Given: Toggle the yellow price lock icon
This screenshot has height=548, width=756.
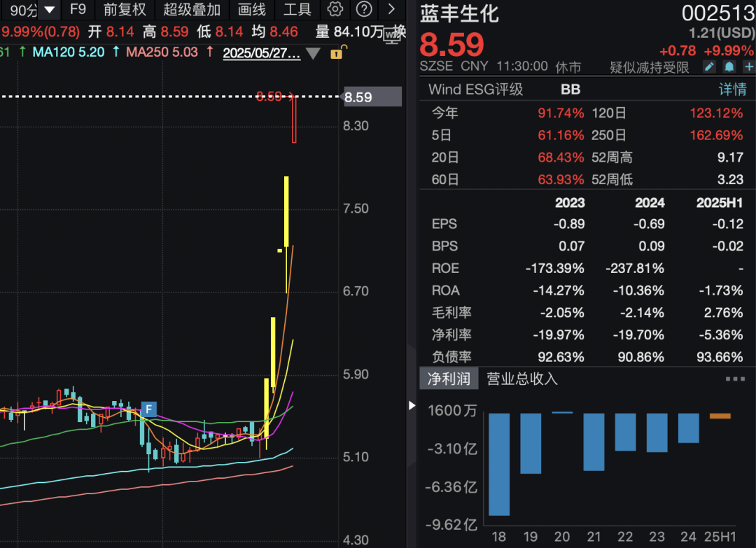Looking at the screenshot, I should click(337, 54).
